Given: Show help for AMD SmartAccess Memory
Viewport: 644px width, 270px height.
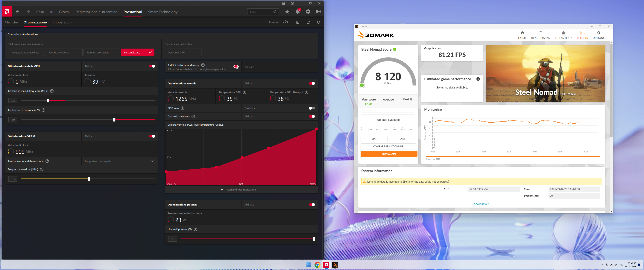Looking at the screenshot, I should 203,65.
